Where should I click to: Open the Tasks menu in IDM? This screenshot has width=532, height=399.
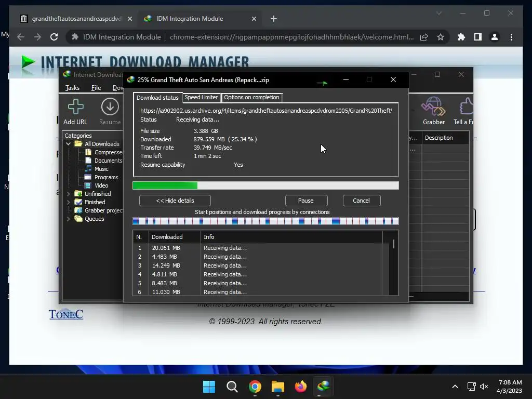coord(72,88)
